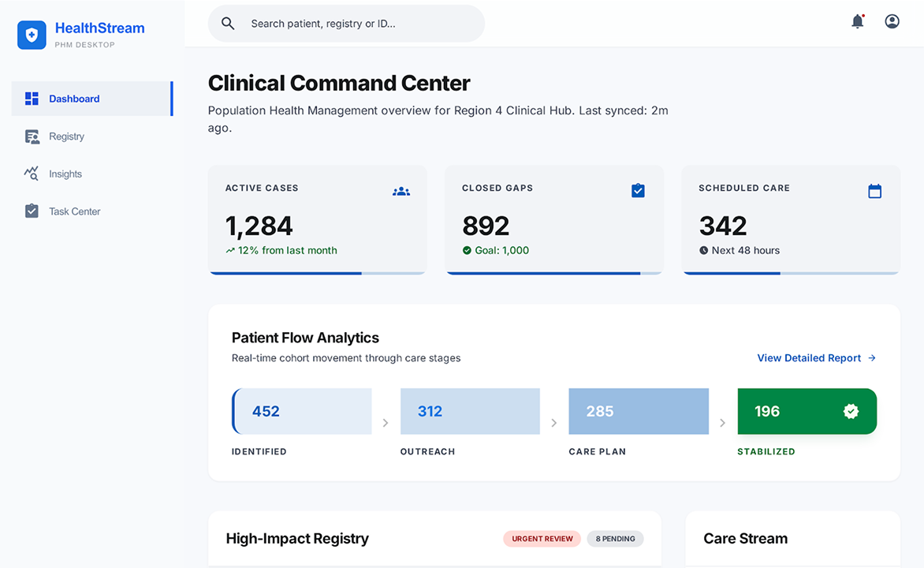Click the green check icon on Stabilized stage
Image resolution: width=924 pixels, height=568 pixels.
pos(851,411)
